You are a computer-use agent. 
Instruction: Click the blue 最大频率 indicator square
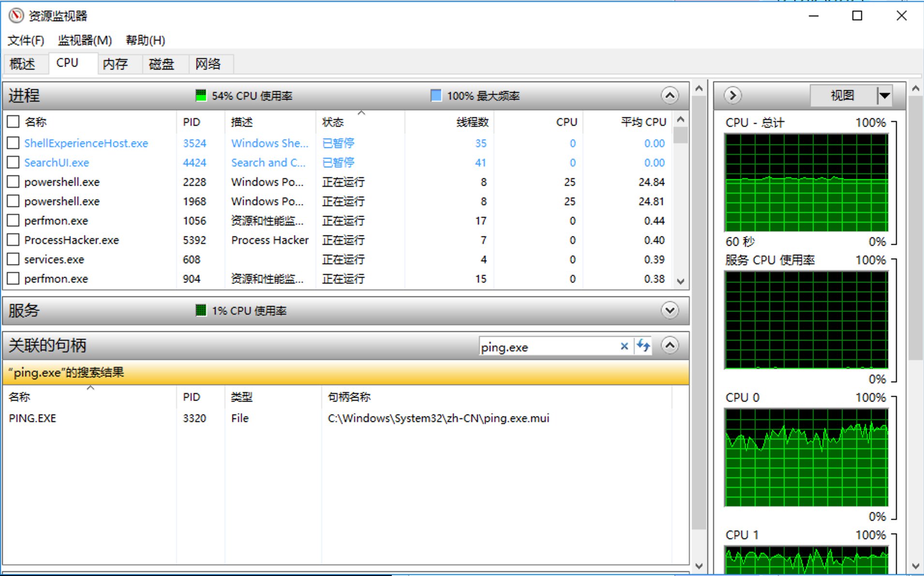(436, 95)
